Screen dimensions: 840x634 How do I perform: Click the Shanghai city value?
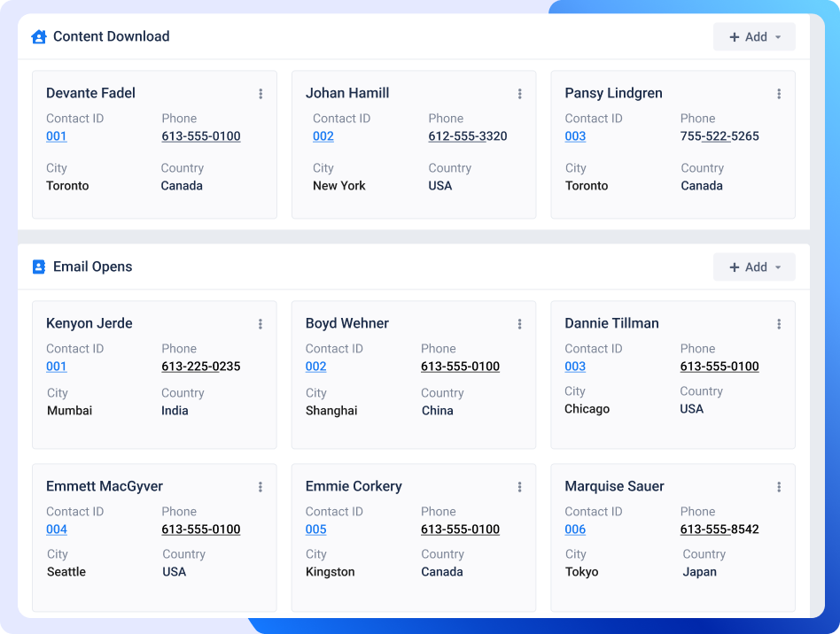point(331,411)
